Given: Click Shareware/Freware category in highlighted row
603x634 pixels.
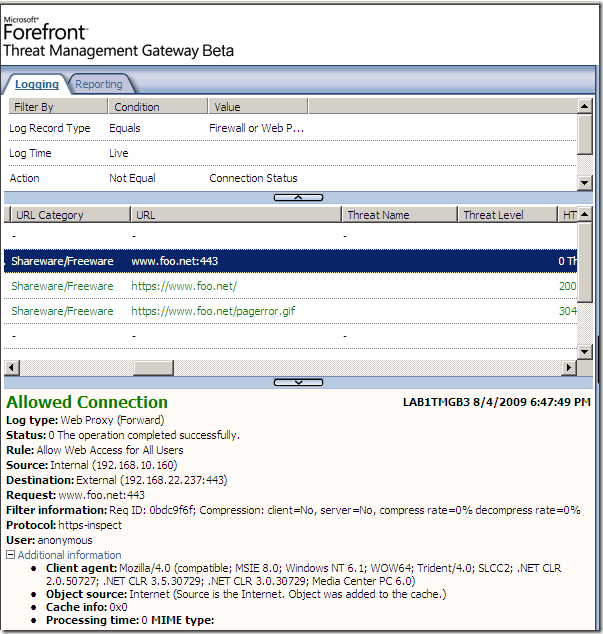Looking at the screenshot, I should coord(62,261).
